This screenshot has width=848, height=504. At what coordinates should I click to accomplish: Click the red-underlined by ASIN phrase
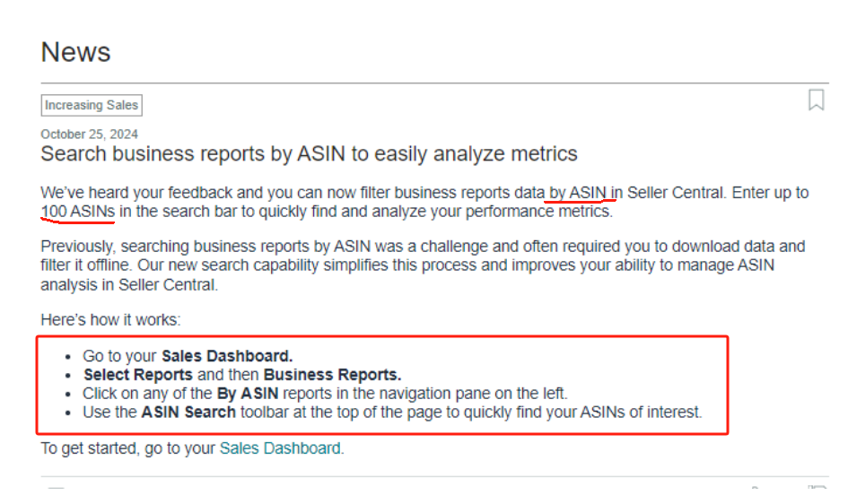tap(581, 192)
